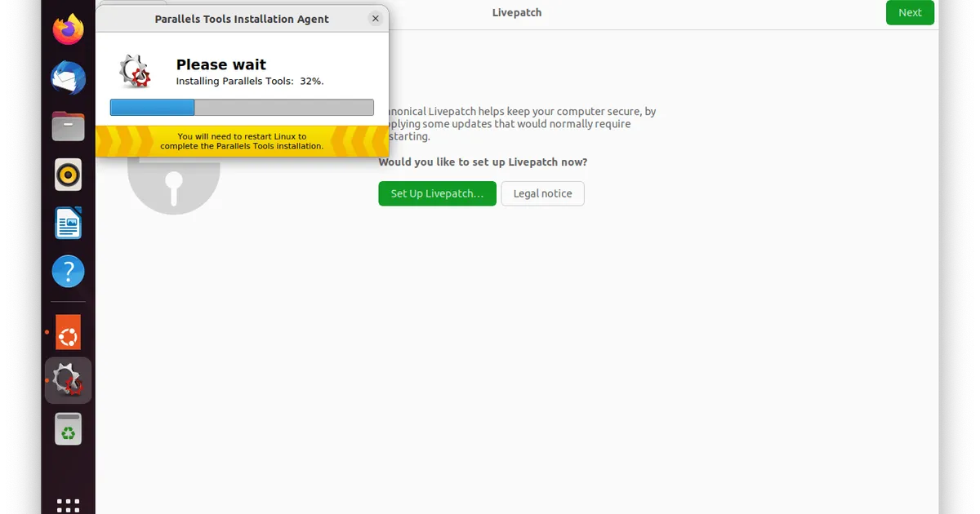Click the 'Installing Parallels Tools: 32%' text
The image size is (980, 514).
point(250,82)
